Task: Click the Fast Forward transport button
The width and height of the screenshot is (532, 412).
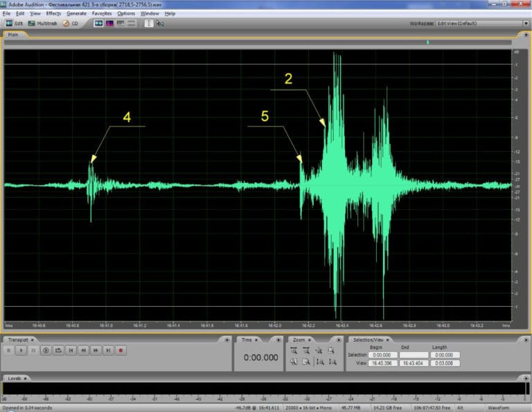Action: pos(96,350)
